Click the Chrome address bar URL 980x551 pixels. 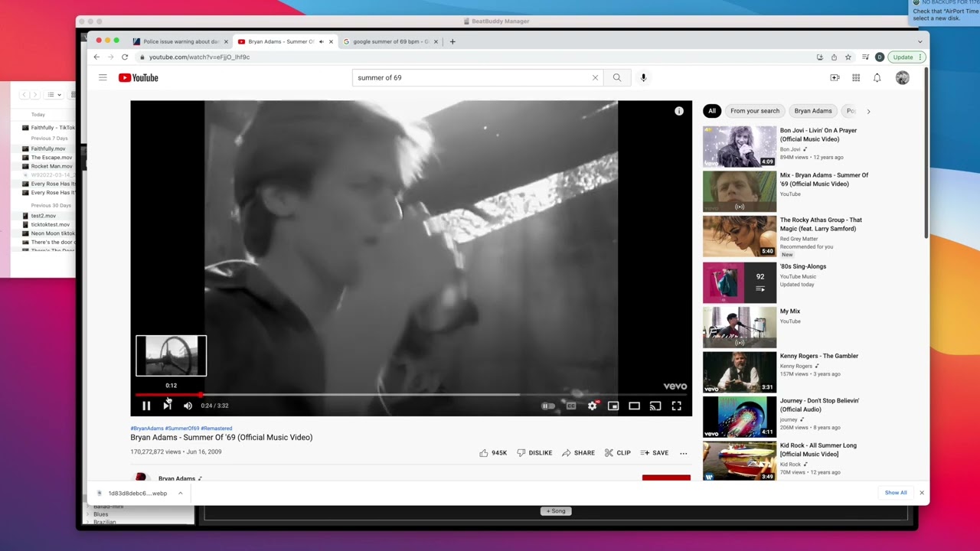[x=199, y=57]
